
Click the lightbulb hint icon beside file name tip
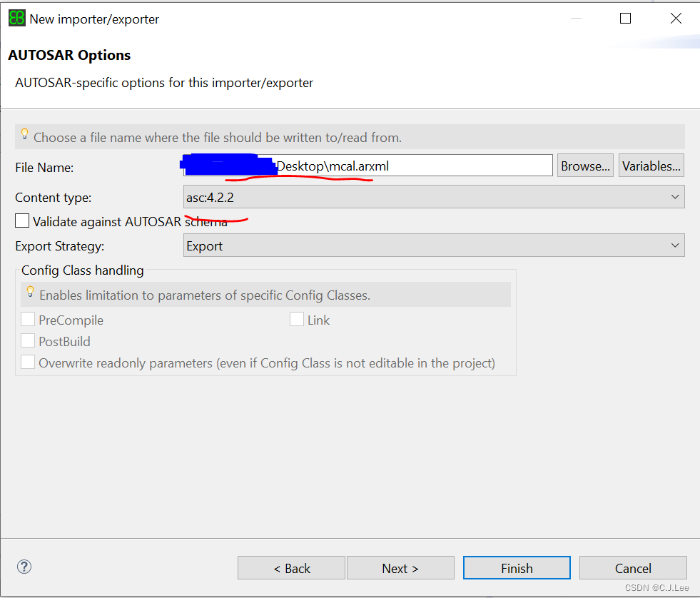tap(24, 134)
